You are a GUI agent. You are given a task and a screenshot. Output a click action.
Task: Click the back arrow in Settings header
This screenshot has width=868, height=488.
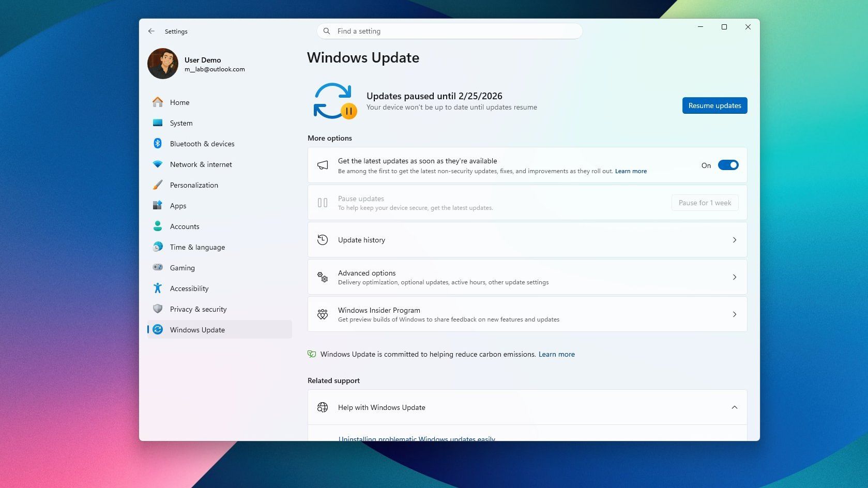[x=151, y=31]
